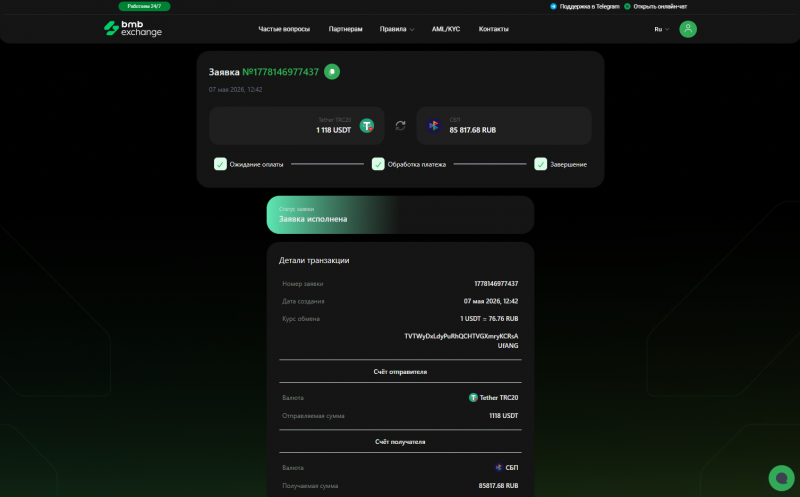Click Номер заявки value 1778146977437
Image resolution: width=800 pixels, height=497 pixels.
click(496, 284)
